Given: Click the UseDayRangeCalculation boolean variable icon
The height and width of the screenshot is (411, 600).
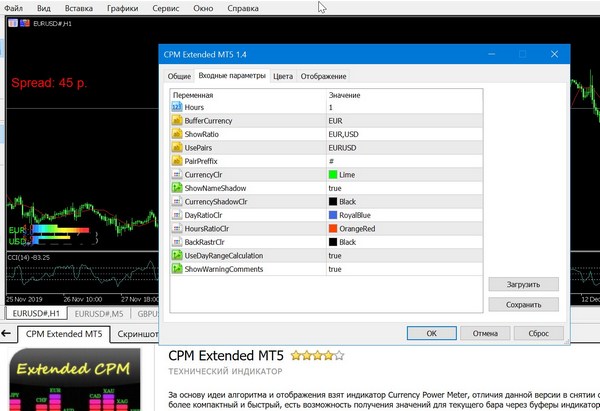Looking at the screenshot, I should point(177,255).
